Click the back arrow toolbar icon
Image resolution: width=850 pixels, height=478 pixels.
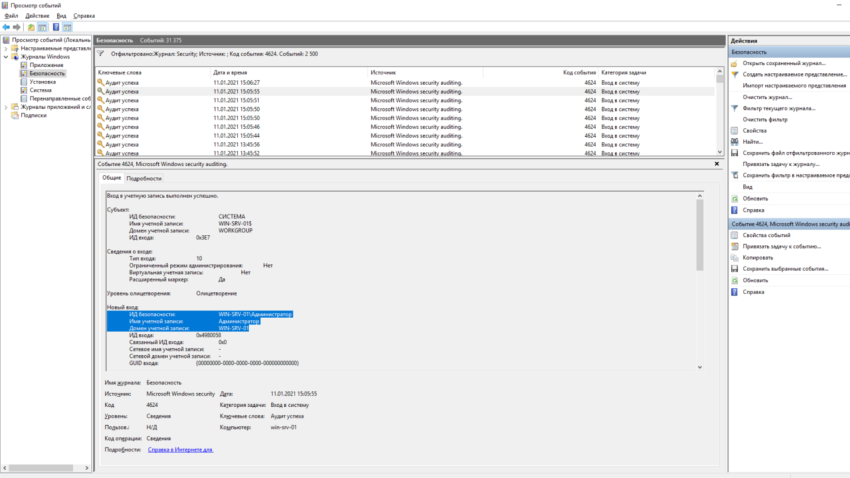(6, 27)
